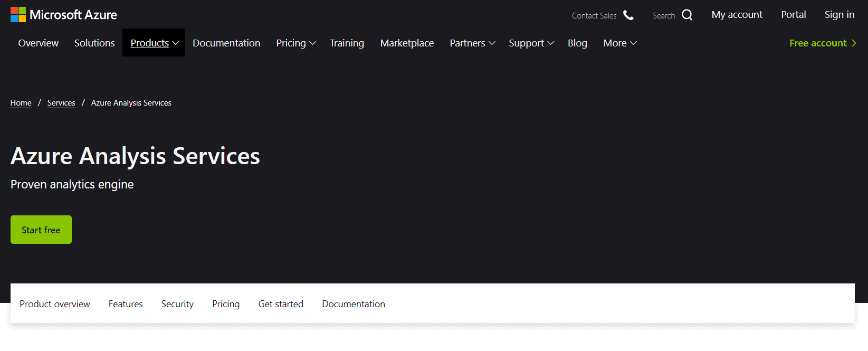868x351 pixels.
Task: Click Sign in
Action: pos(839,15)
